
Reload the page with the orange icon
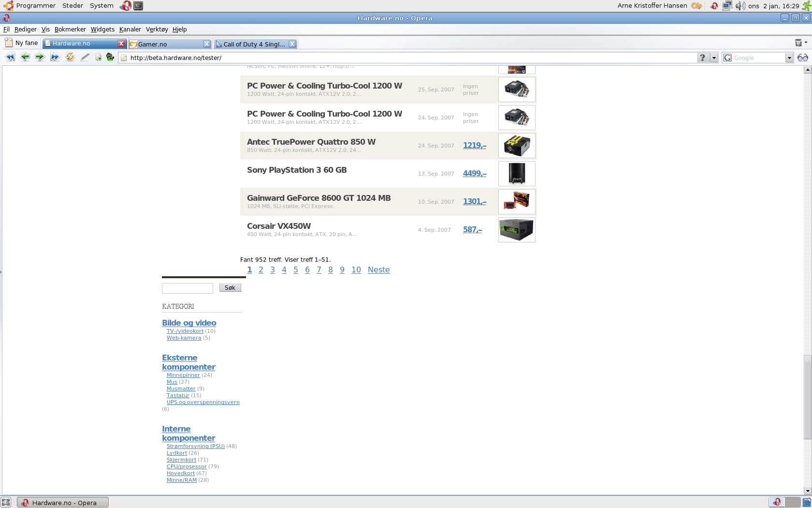[x=70, y=57]
